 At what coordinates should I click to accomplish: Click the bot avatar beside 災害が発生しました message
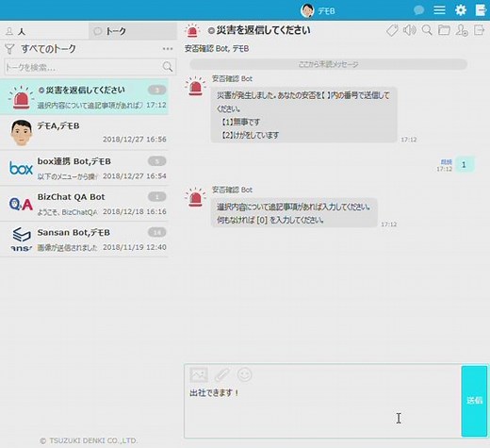coord(195,86)
